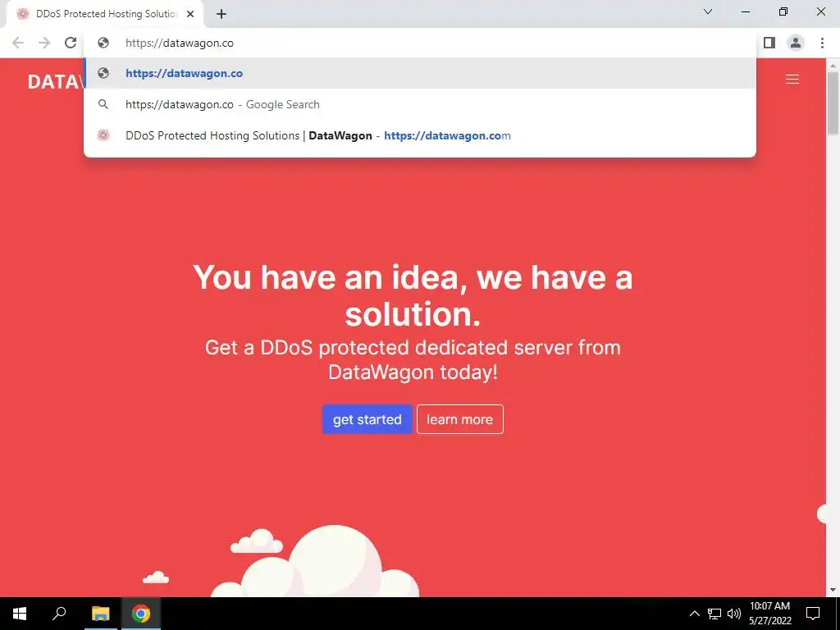Click the DATA site logo text
Viewport: 840px width, 630px height.
(x=56, y=81)
